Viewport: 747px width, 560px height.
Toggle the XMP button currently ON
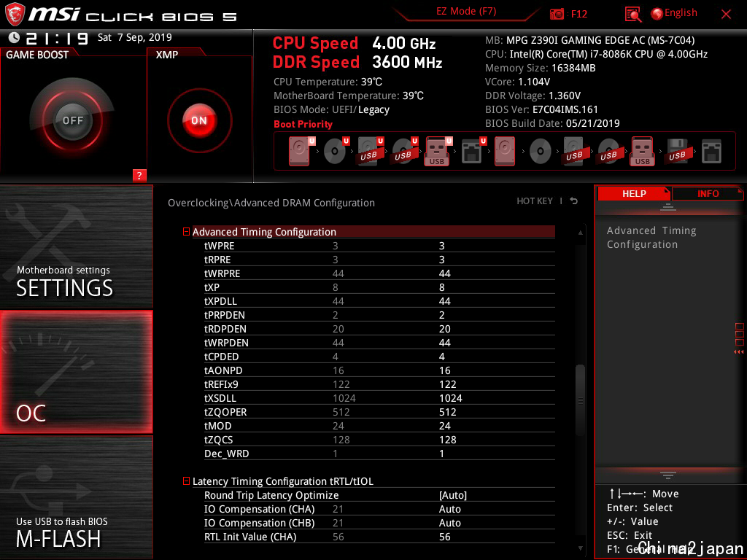pos(199,120)
